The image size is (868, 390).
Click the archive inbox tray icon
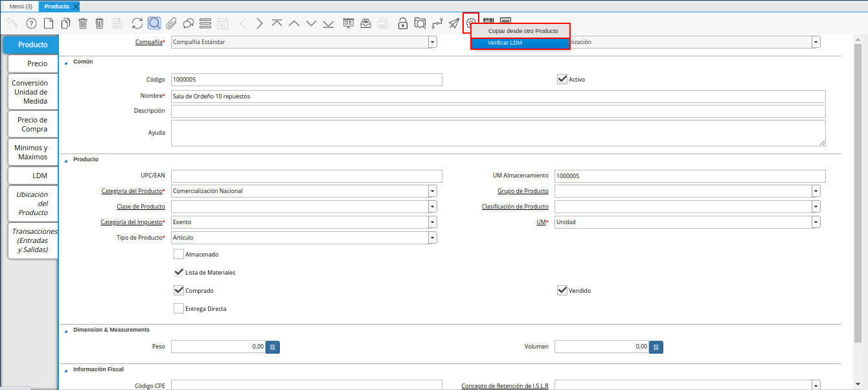(x=365, y=23)
